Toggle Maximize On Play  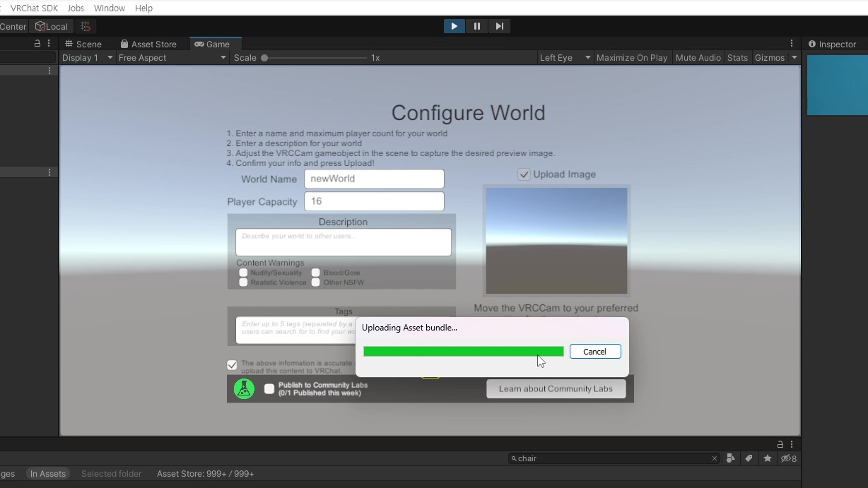point(632,58)
